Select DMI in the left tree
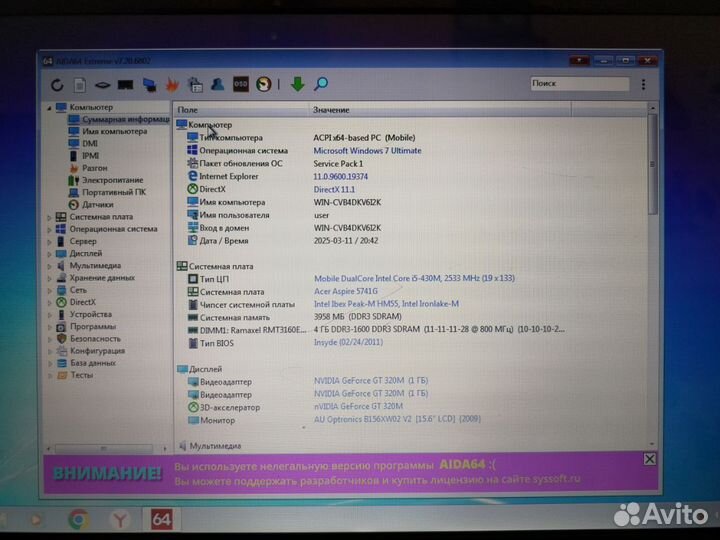720x540 pixels. click(x=90, y=143)
